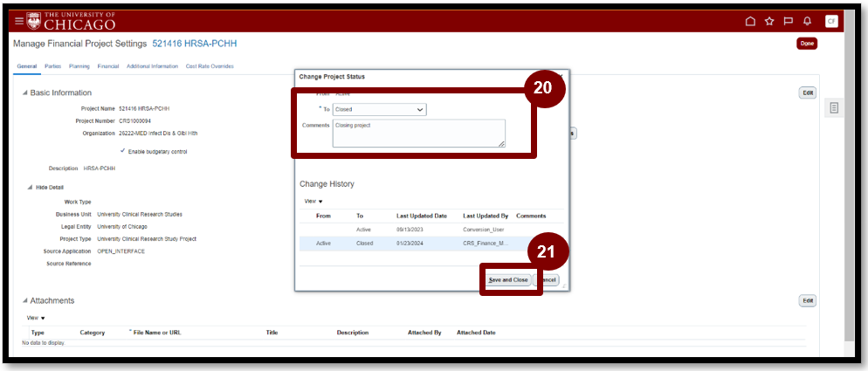Viewport: 868px width, 371px height.
Task: Go to the Home icon
Action: click(750, 22)
